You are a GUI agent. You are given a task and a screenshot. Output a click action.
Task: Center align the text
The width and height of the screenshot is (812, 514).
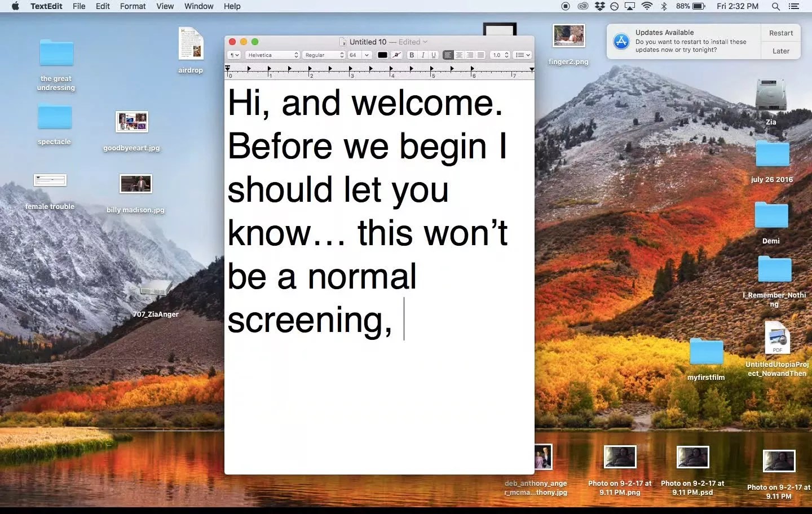[x=459, y=55]
